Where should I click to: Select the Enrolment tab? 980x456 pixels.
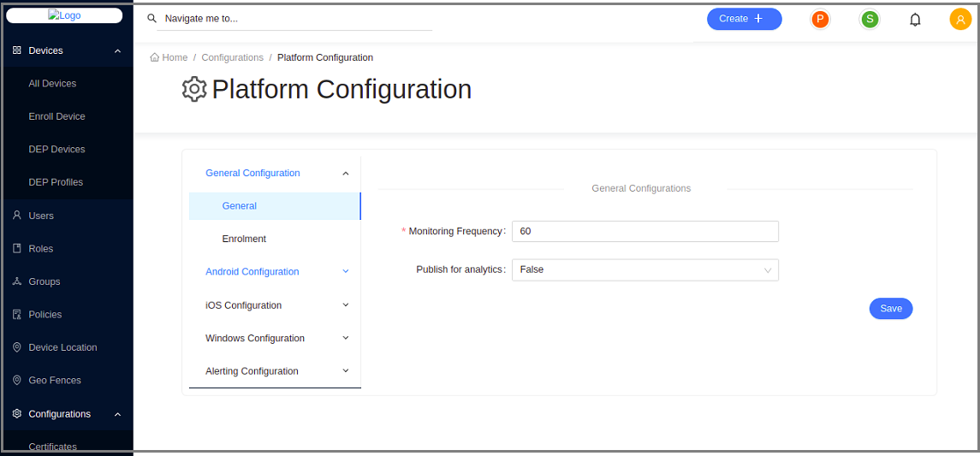coord(244,239)
